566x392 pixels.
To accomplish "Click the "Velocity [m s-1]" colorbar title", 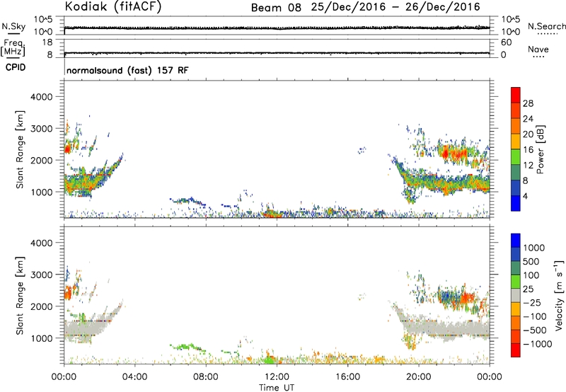I will pos(559,295).
